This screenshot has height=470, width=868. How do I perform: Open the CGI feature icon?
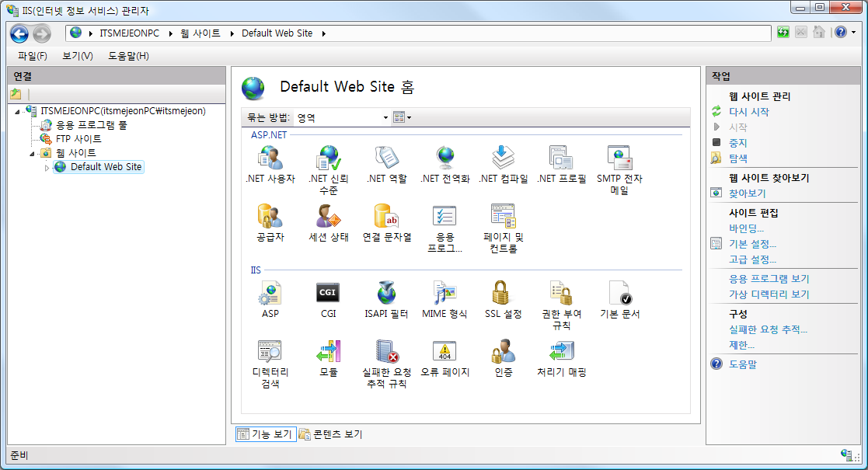point(328,294)
